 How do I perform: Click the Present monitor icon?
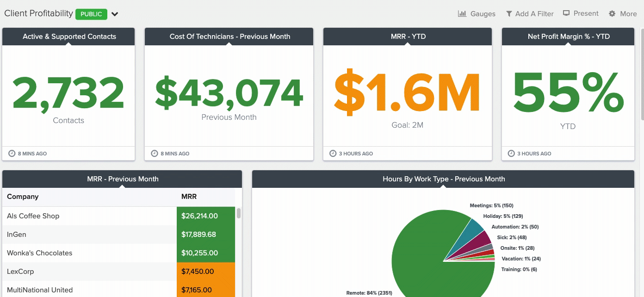click(x=566, y=13)
